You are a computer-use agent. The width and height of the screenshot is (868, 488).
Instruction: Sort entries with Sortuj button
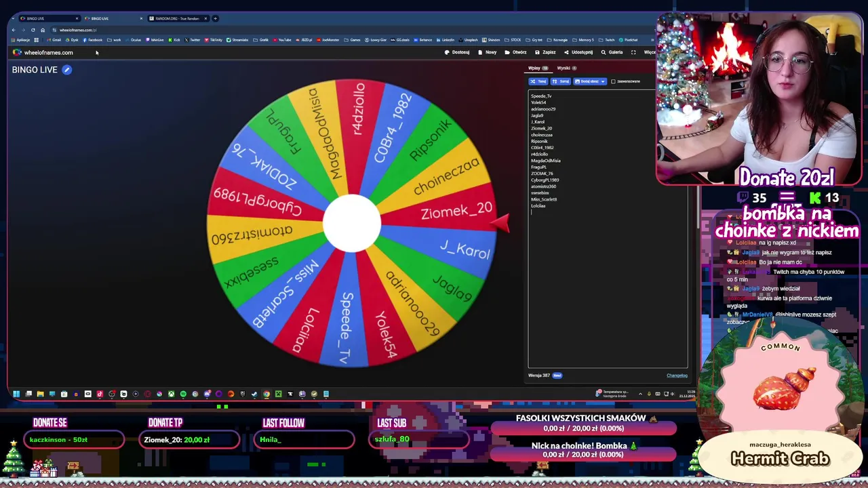[x=561, y=81]
